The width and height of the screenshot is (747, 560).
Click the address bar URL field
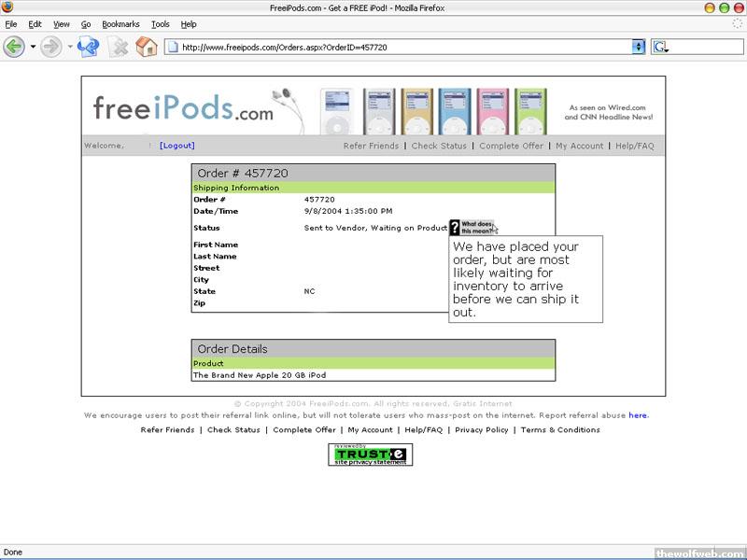point(402,47)
